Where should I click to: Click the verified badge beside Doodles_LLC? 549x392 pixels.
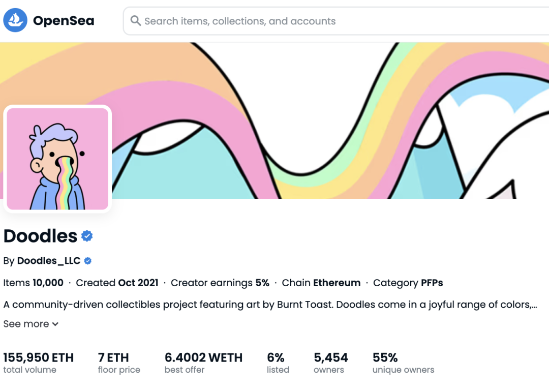coord(88,261)
